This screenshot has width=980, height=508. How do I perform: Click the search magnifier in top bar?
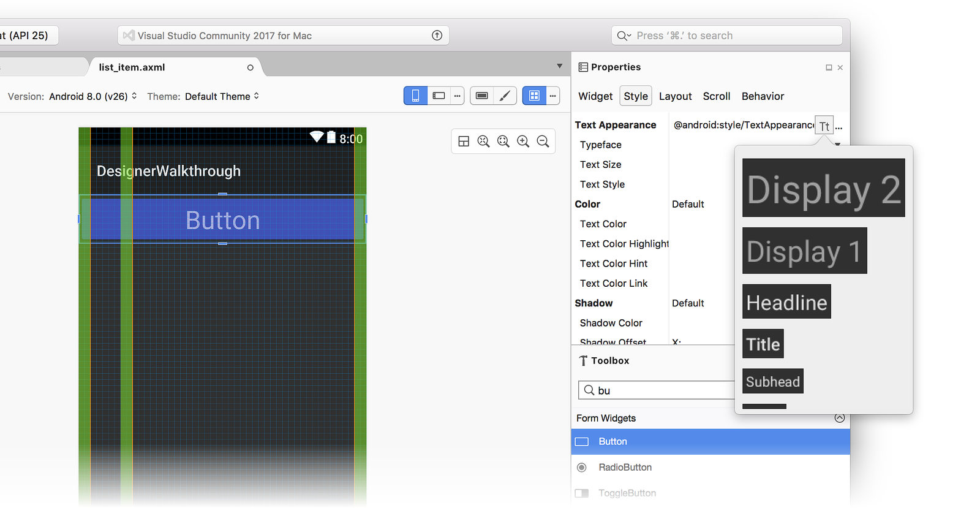point(624,36)
